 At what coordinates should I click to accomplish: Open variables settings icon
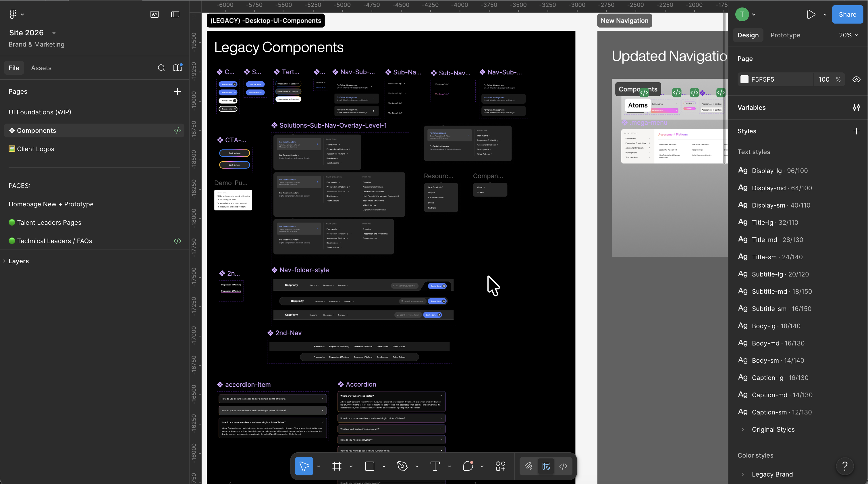click(x=857, y=107)
